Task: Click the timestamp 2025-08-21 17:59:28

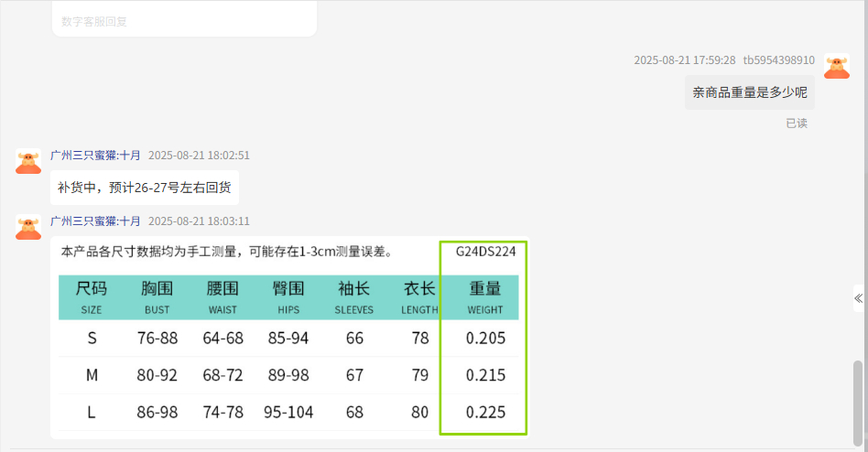Action: point(684,60)
